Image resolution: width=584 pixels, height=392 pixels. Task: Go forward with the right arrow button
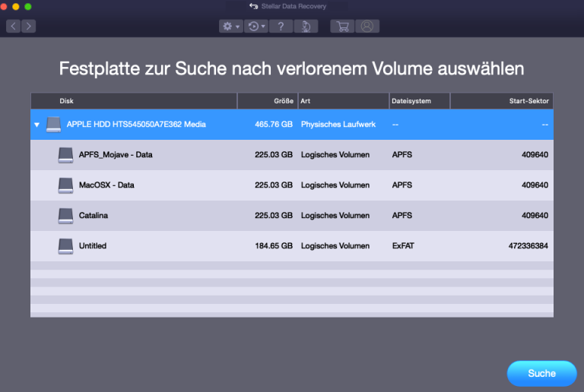pos(29,26)
